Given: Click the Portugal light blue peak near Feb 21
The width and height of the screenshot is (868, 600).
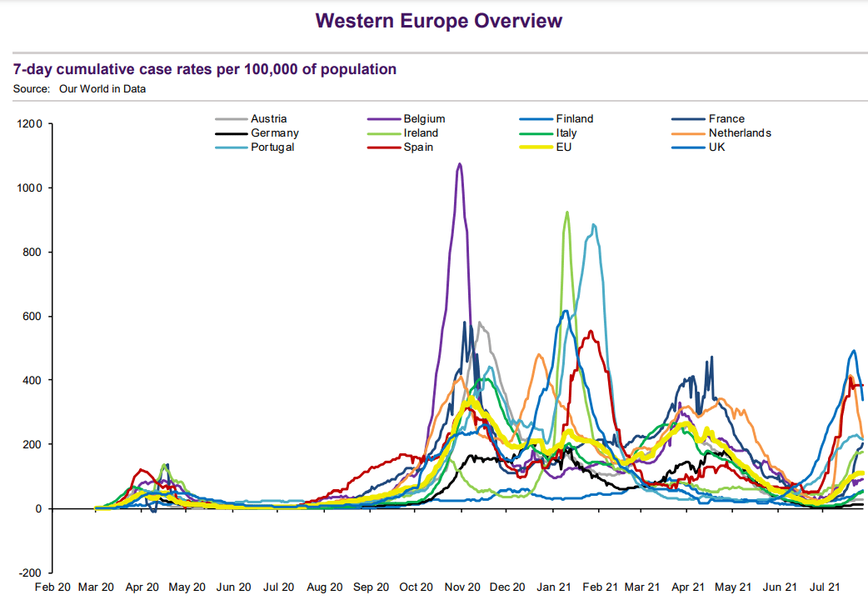Looking at the screenshot, I should pos(593,226).
